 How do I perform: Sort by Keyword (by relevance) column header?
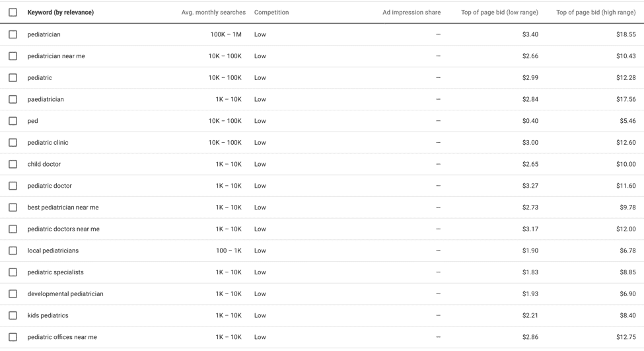click(60, 13)
